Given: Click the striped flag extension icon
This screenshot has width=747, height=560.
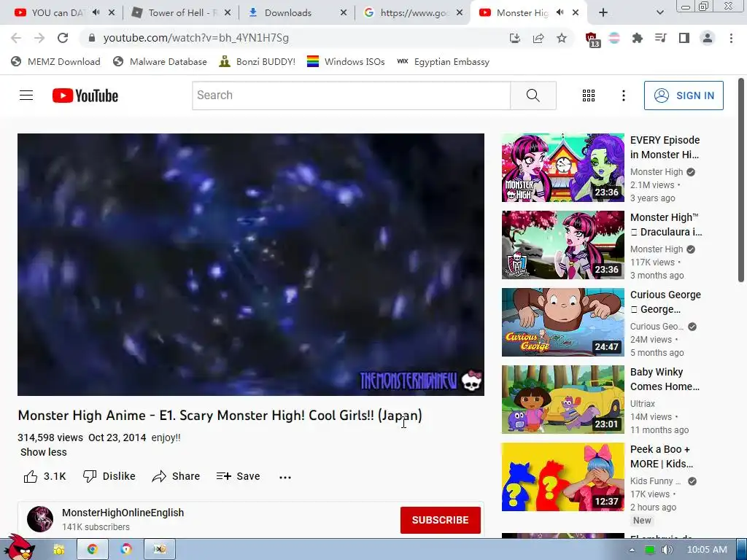Looking at the screenshot, I should click(614, 38).
